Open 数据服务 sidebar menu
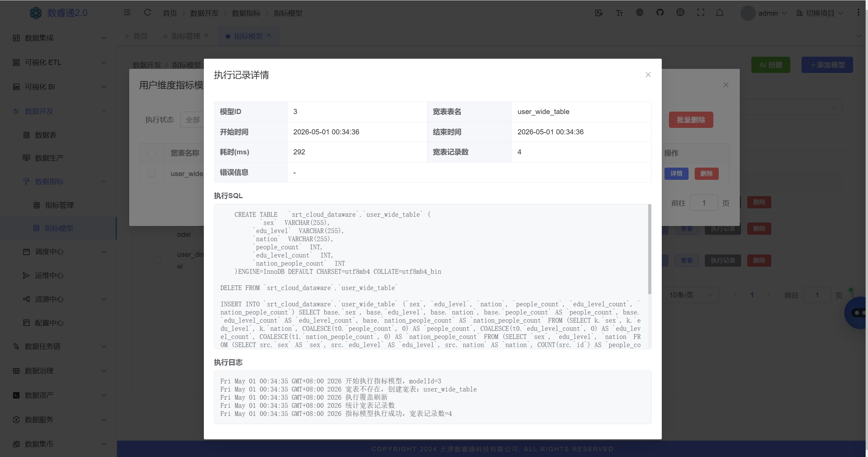The height and width of the screenshot is (457, 868). pyautogui.click(x=58, y=420)
